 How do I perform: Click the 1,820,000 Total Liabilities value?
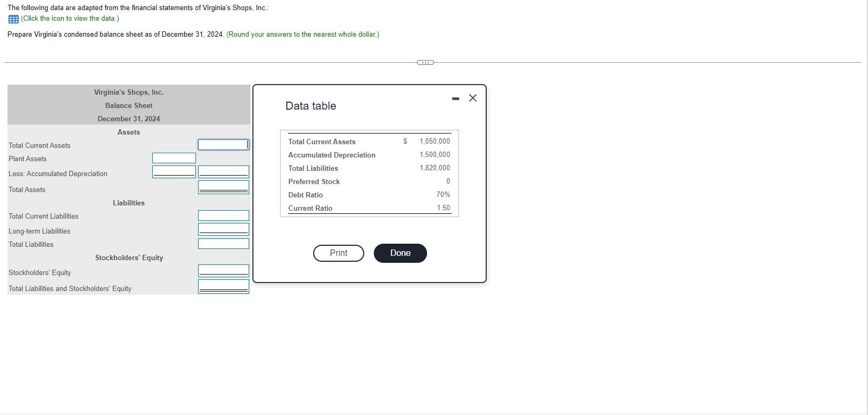[435, 168]
